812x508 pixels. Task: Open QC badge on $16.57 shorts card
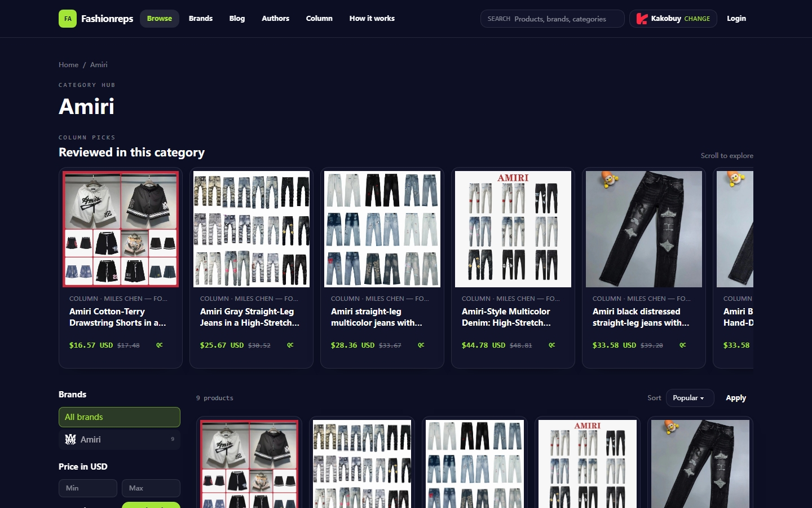160,345
